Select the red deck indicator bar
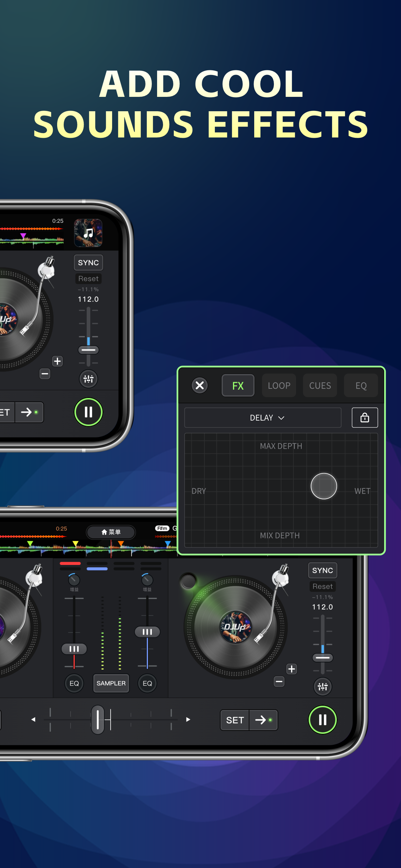Screen dimensions: 401x868 [70, 563]
